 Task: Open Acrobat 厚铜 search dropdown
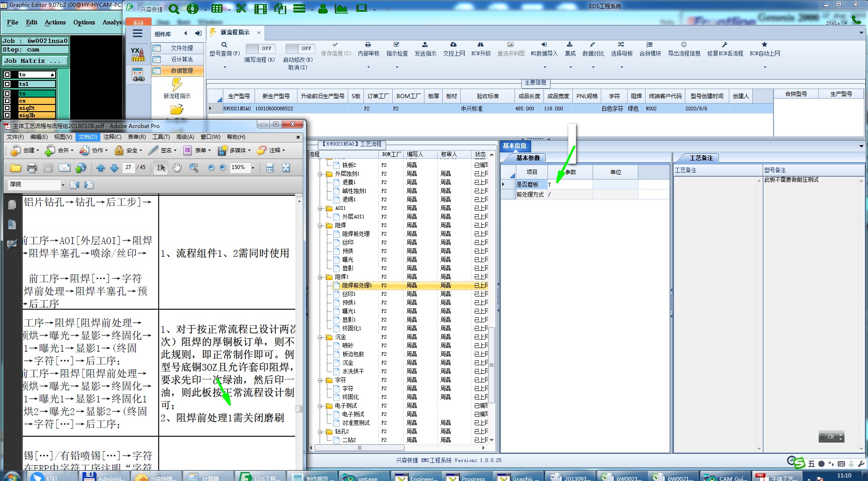[x=63, y=184]
